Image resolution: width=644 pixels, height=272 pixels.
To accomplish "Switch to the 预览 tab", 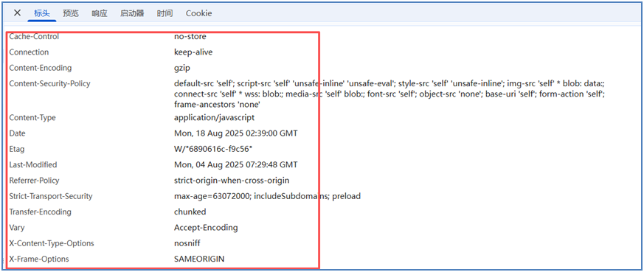I will (x=71, y=13).
